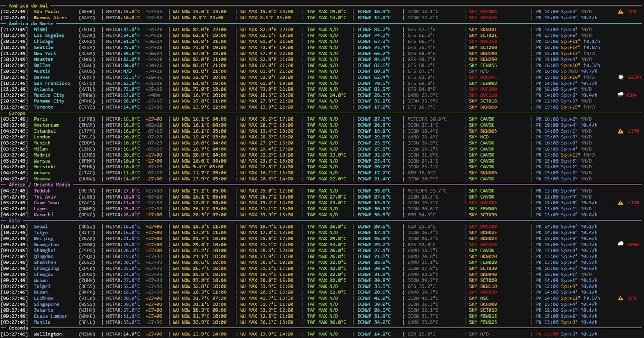Click Paris METEOFR 30.9°C forecast

pos(427,119)
